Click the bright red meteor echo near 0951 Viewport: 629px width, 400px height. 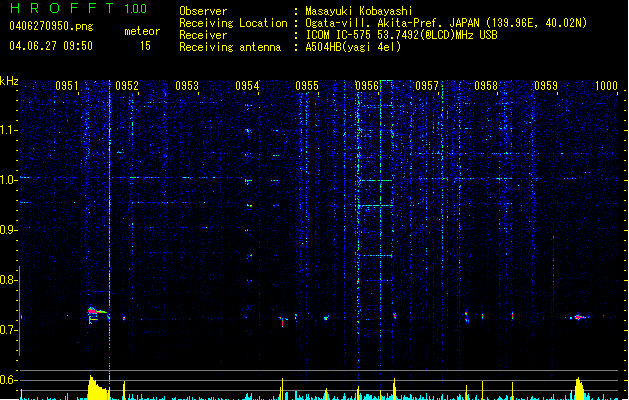click(x=95, y=311)
